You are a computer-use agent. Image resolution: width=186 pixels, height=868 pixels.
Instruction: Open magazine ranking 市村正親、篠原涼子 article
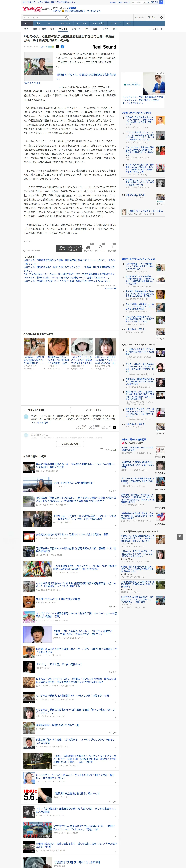pos(140,294)
